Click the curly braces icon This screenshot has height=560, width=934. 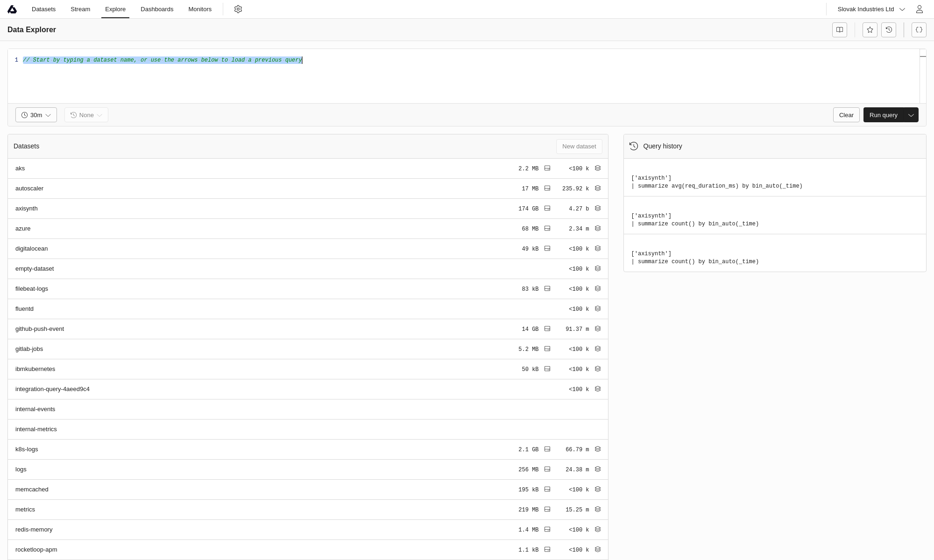pos(919,30)
